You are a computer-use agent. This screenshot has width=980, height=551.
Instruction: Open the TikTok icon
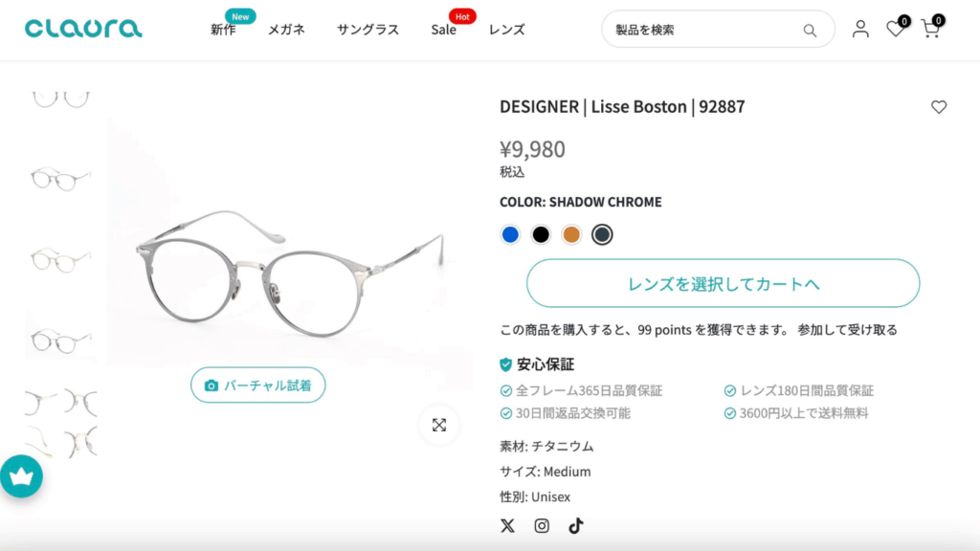click(x=575, y=525)
